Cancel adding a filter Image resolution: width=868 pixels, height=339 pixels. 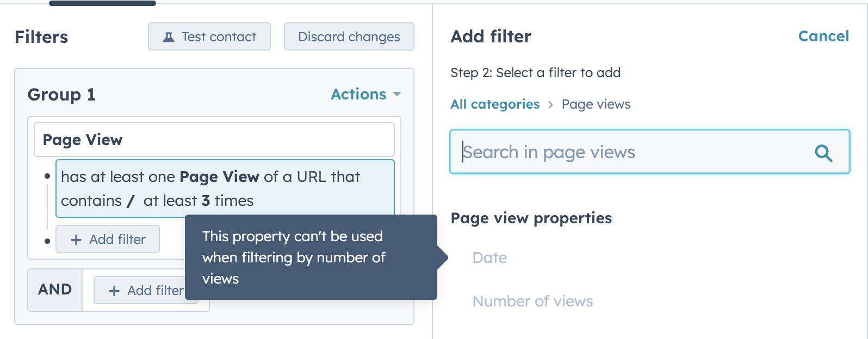tap(823, 36)
